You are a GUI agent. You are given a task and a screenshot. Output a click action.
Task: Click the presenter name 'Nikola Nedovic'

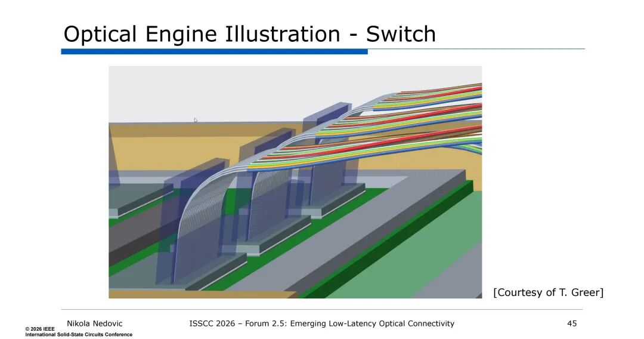pos(94,324)
